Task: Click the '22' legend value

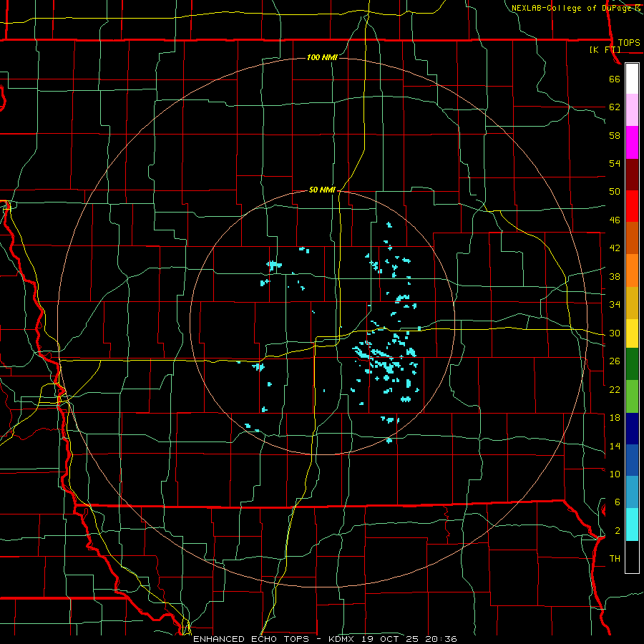Action: (615, 389)
